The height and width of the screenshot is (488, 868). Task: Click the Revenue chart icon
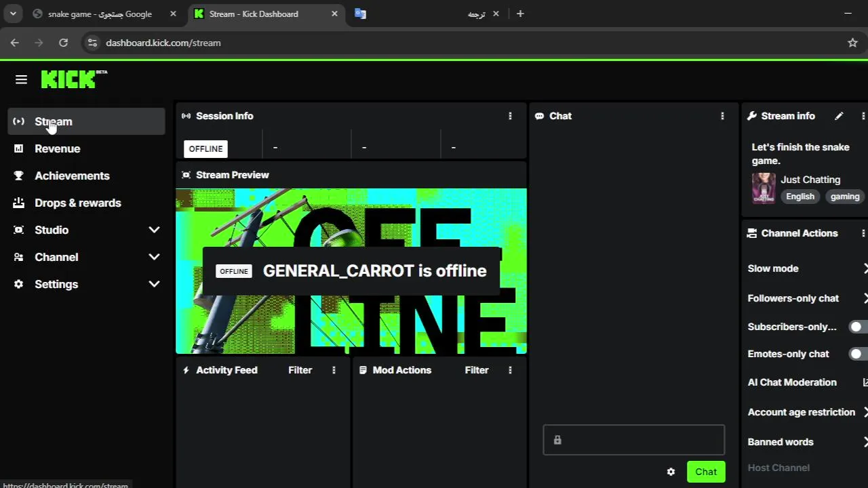(19, 148)
